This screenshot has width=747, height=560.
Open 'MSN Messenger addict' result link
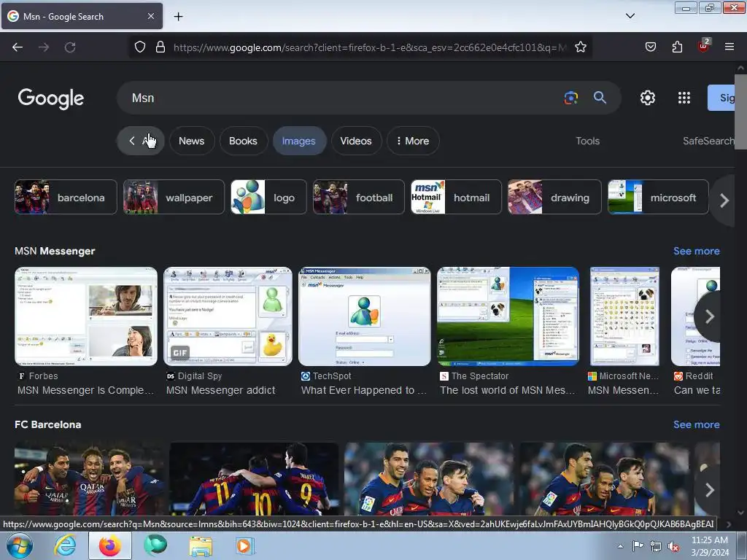220,391
